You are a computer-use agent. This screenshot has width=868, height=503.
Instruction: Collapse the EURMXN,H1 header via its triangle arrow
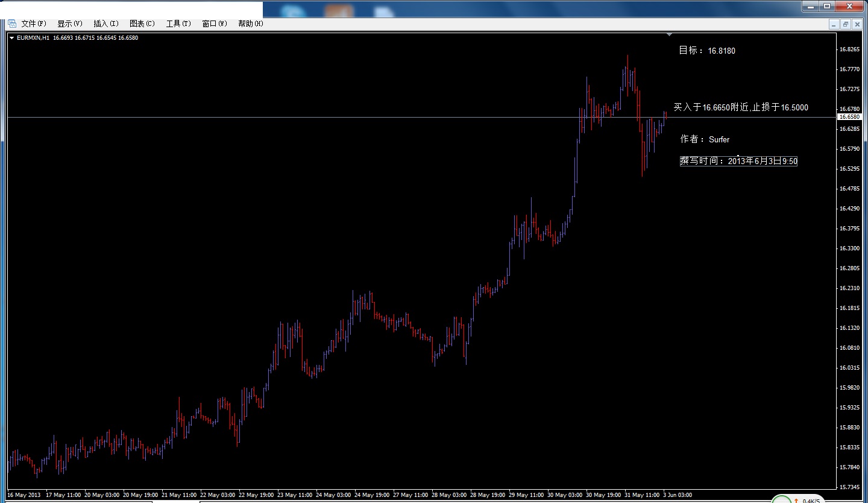[11, 37]
